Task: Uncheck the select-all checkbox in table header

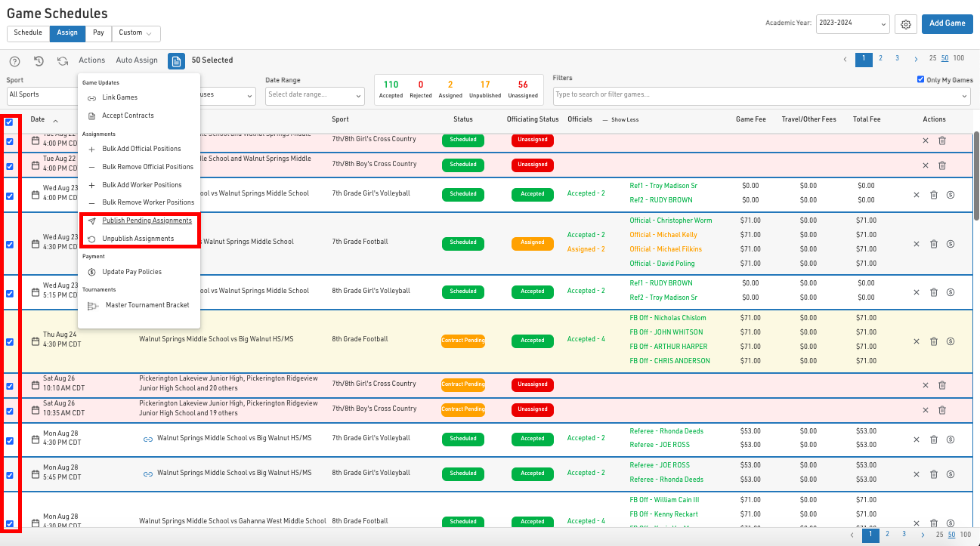Action: 9,122
